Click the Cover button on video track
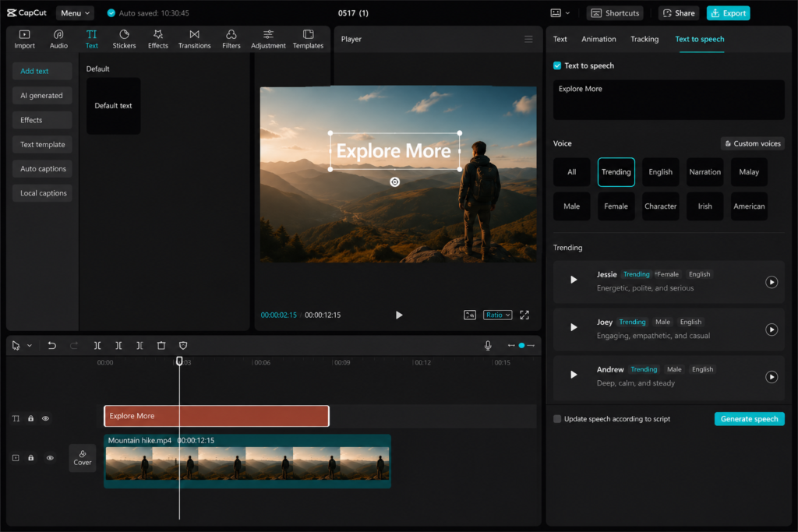This screenshot has width=798, height=532. (x=83, y=458)
